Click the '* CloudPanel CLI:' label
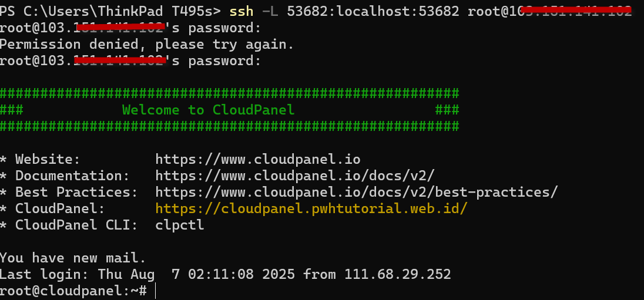The image size is (644, 300). pyautogui.click(x=69, y=225)
